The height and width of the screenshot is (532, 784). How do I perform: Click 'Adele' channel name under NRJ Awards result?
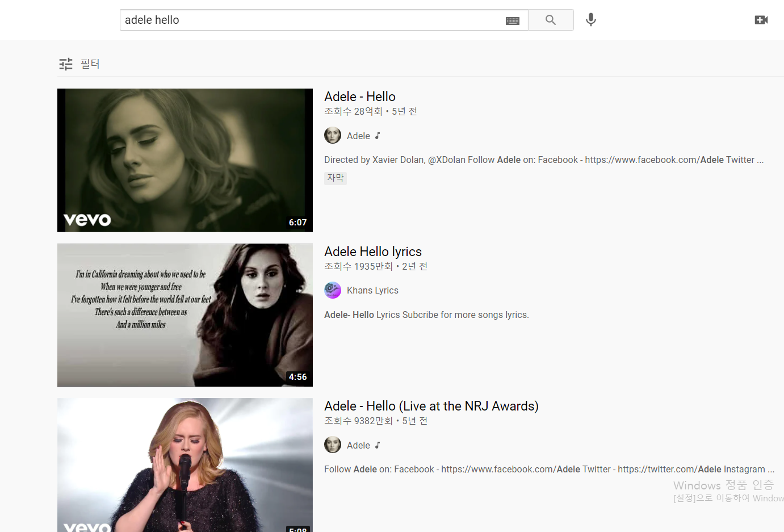pyautogui.click(x=358, y=445)
